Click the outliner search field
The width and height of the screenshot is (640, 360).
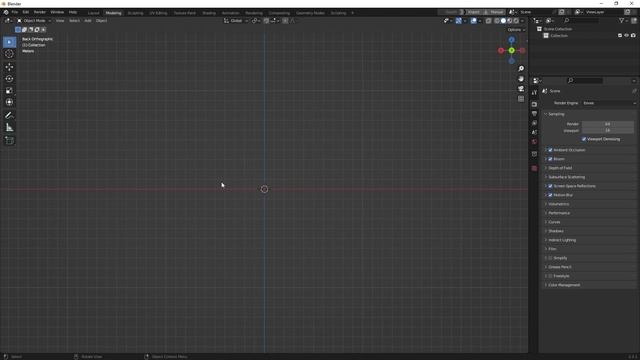tap(582, 20)
